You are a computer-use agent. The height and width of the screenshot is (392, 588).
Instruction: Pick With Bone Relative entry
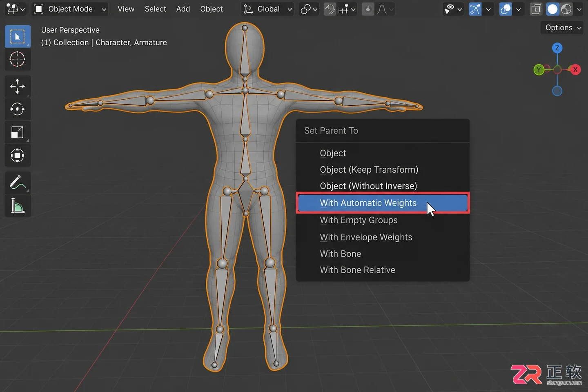383,270
